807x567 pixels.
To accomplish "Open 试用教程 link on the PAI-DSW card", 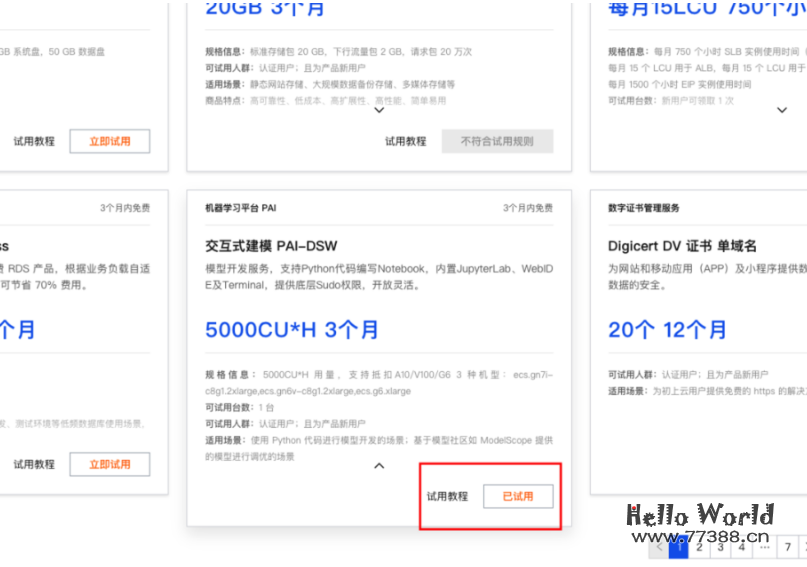I will (x=447, y=496).
